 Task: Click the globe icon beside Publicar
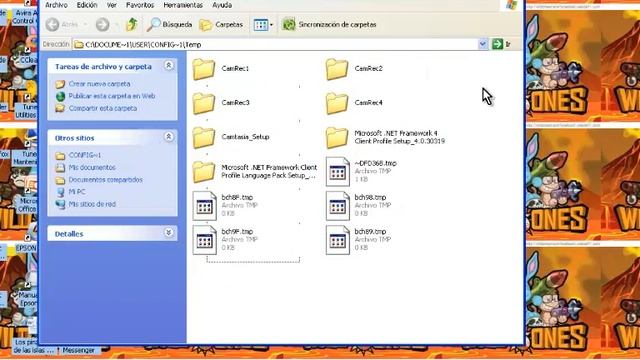click(60, 96)
